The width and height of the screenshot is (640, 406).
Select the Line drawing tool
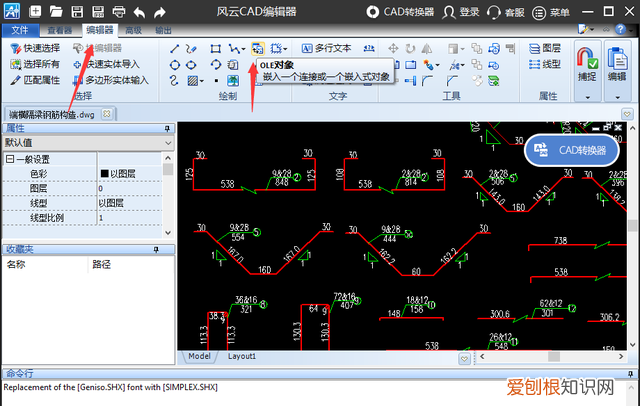pyautogui.click(x=174, y=49)
